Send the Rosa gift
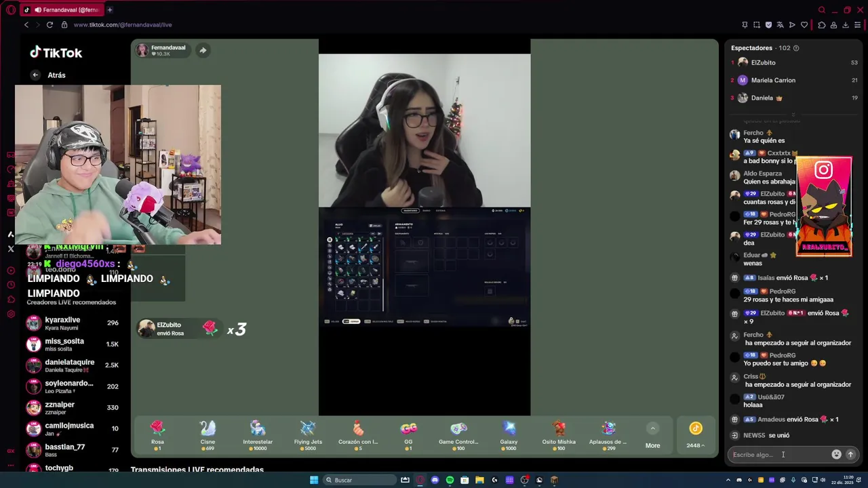This screenshot has height=488, width=868. (x=157, y=435)
